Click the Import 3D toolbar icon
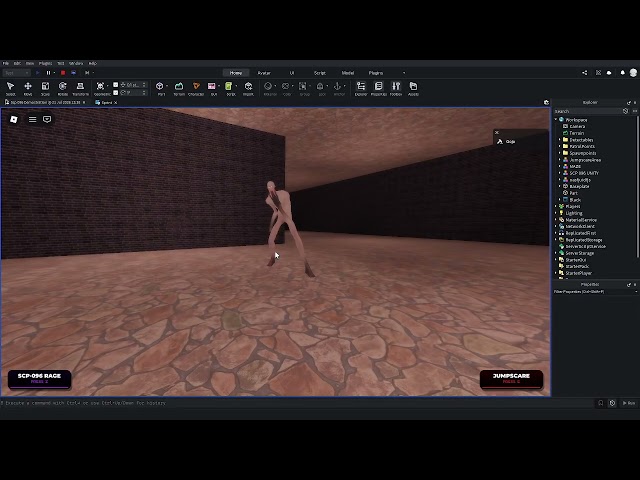Image resolution: width=640 pixels, height=480 pixels. pos(248,89)
